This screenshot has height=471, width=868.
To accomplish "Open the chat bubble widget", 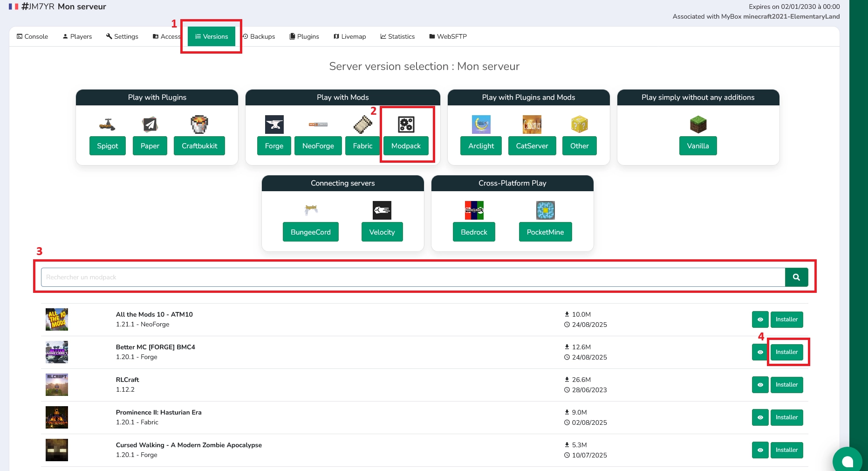I will [x=847, y=461].
